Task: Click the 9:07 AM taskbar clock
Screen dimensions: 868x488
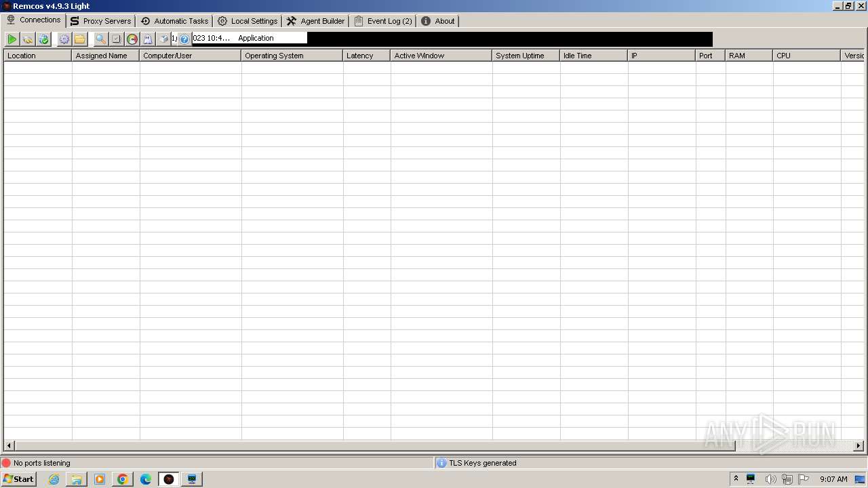Action: point(833,479)
